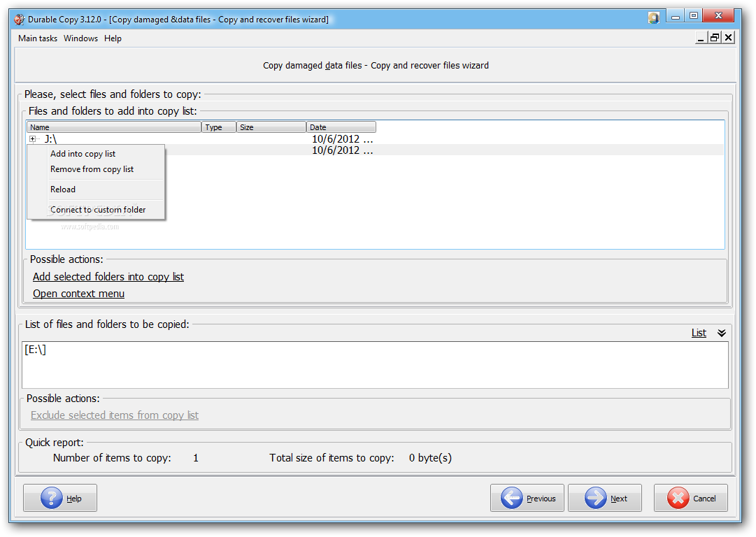Image resolution: width=756 pixels, height=537 pixels.
Task: Choose Add into copy list from context menu
Action: click(83, 154)
